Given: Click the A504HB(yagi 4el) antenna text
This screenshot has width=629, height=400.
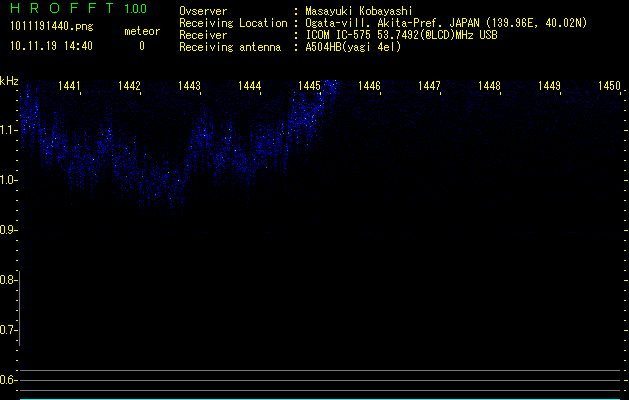Looking at the screenshot, I should click(353, 47).
